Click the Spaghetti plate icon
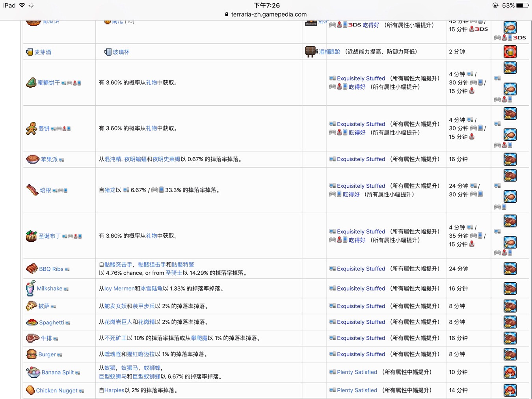The height and width of the screenshot is (399, 532). [x=32, y=322]
